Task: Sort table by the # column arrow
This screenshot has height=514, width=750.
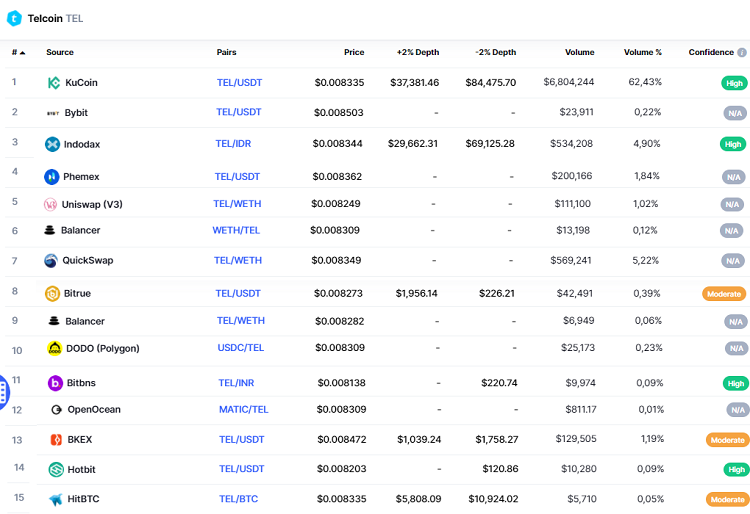Action: [x=22, y=53]
